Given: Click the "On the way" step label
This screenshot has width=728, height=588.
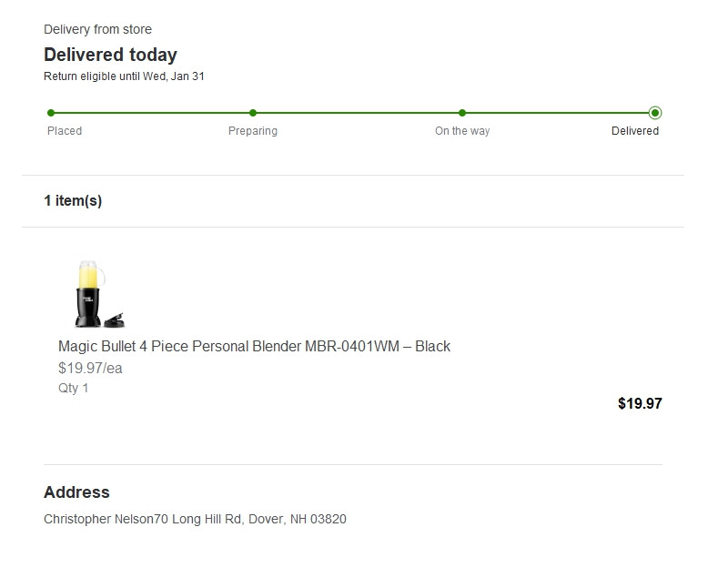Looking at the screenshot, I should (x=462, y=131).
